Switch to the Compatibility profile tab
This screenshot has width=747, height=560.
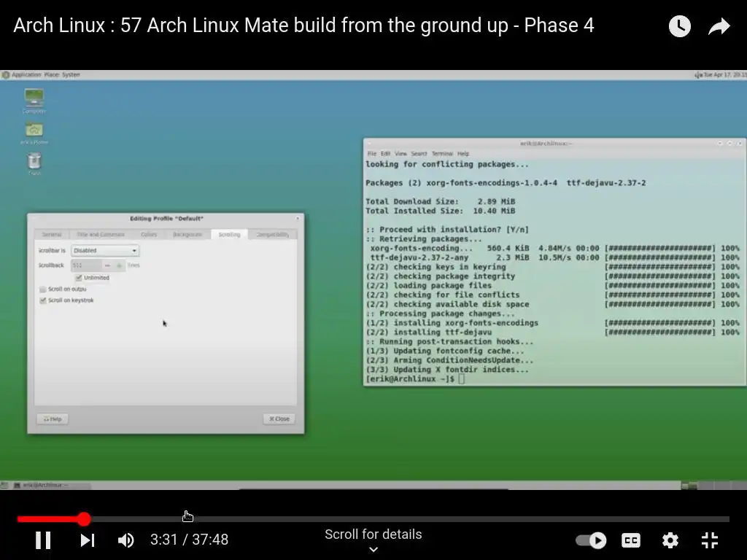tap(273, 234)
